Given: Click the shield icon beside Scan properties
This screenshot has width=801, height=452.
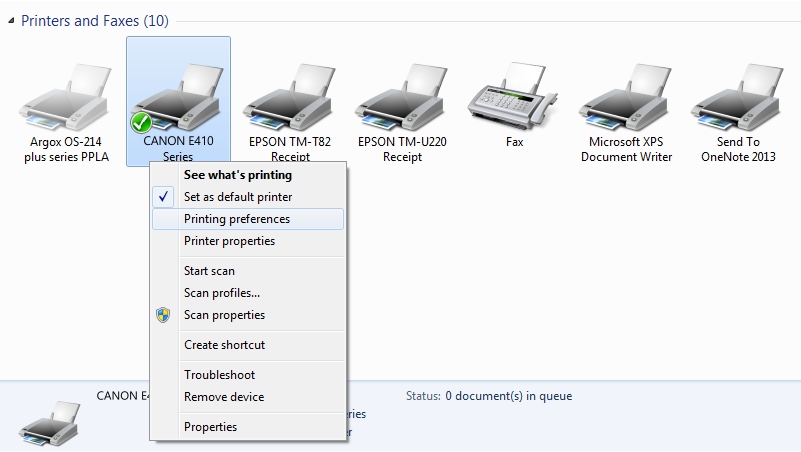Looking at the screenshot, I should [x=165, y=315].
